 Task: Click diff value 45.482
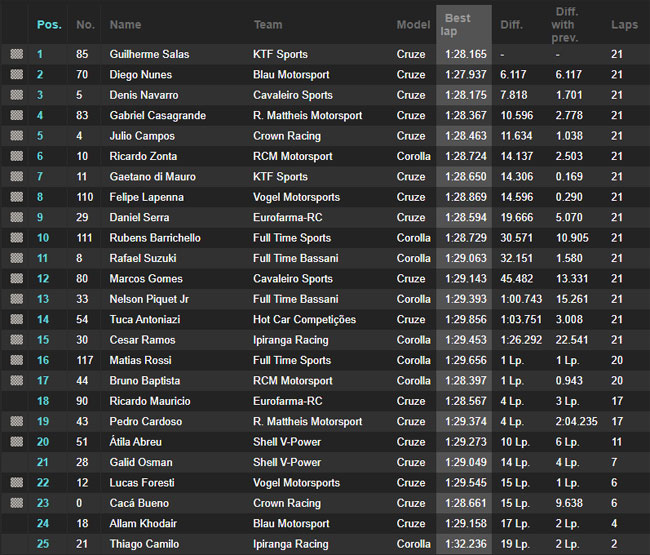pyautogui.click(x=517, y=279)
